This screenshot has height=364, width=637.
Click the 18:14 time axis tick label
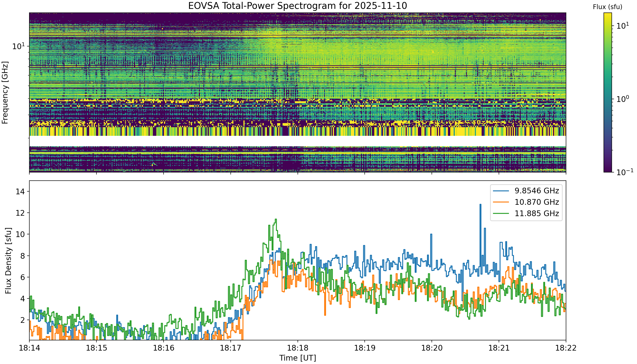click(x=29, y=348)
